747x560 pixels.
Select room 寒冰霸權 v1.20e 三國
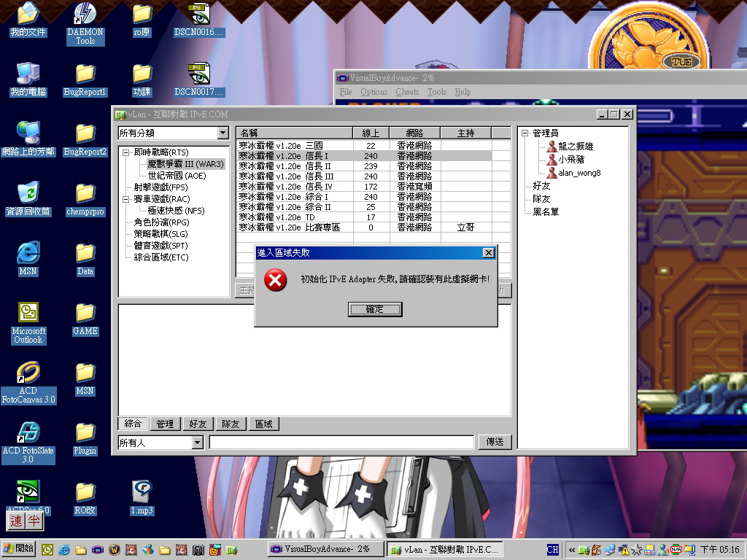[365, 146]
